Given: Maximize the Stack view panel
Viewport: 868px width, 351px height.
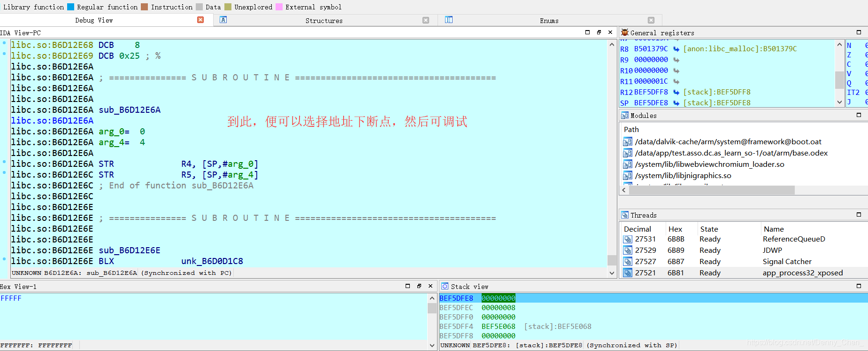Looking at the screenshot, I should pos(859,286).
